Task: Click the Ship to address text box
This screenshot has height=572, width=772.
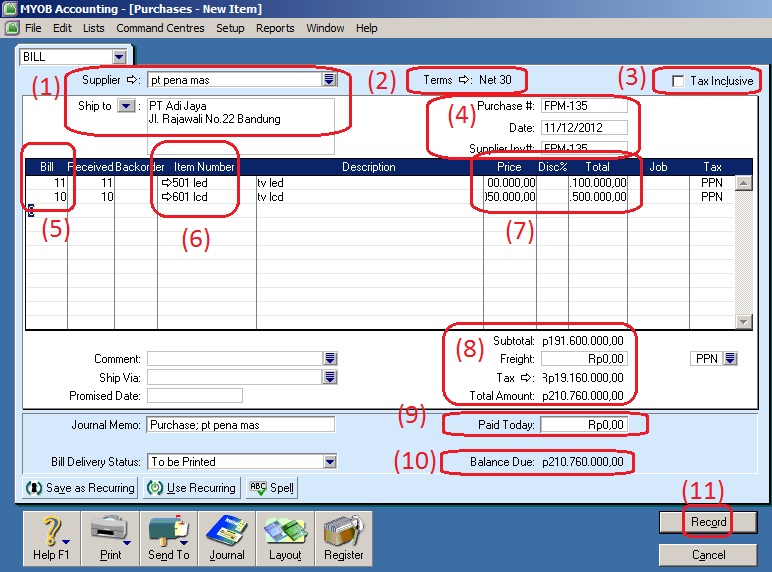Action: coord(241,126)
